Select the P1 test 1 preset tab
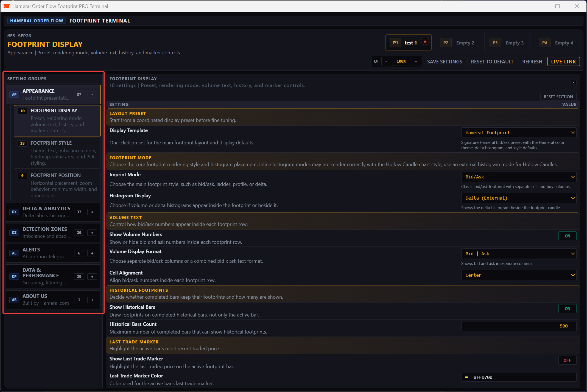Screen dimensions: 587x392 408,43
